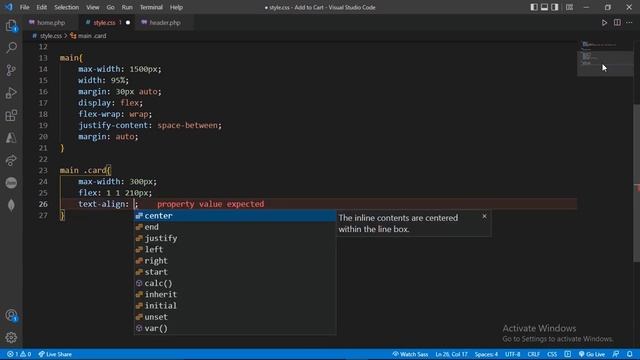Open notifications bell in status bar
Image resolution: width=640 pixels, height=360 pixels.
[630, 354]
